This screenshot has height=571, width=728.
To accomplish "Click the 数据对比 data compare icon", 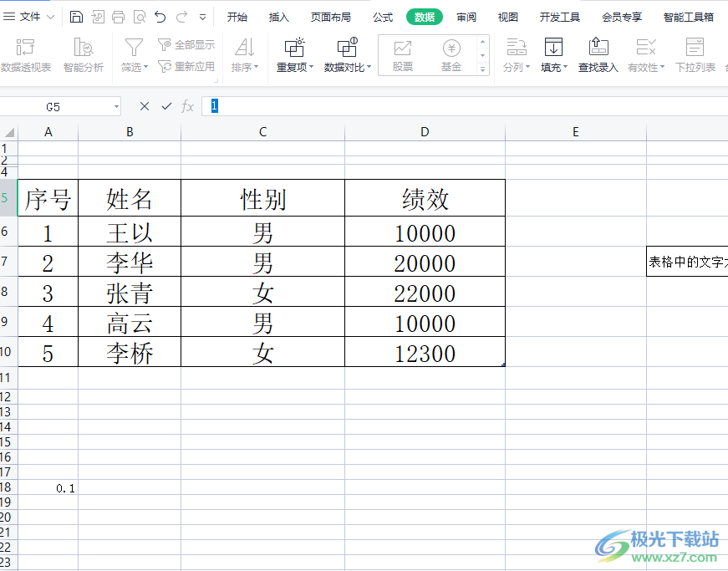I will 347,48.
